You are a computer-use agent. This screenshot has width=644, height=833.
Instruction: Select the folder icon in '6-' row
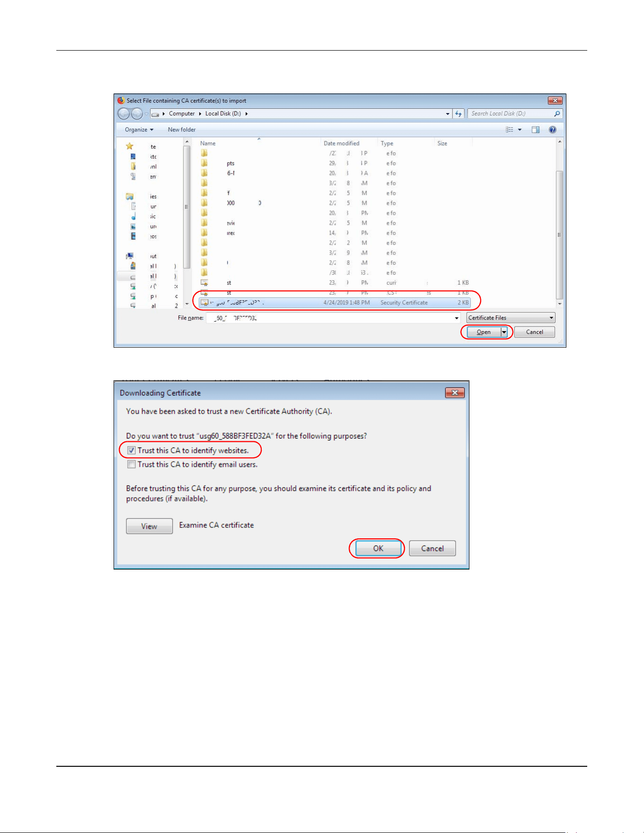(204, 173)
